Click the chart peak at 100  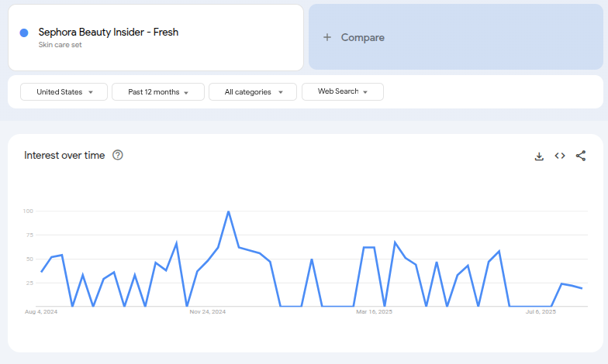(x=228, y=211)
